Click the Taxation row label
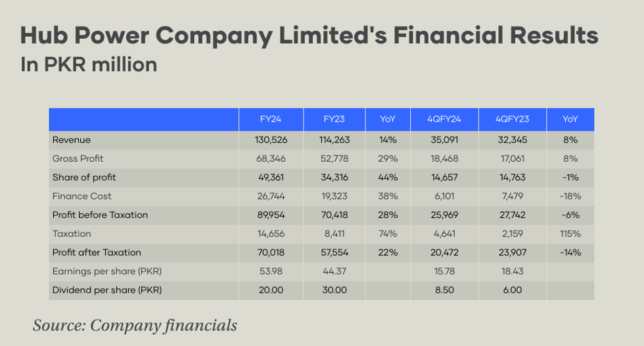644x346 pixels. point(72,234)
